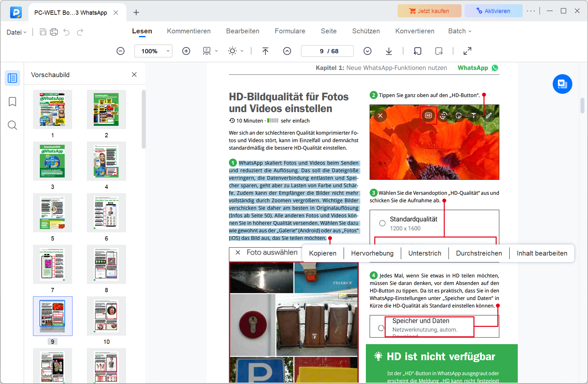Select the highlighted page 9 thumbnail
Screen dimensions: 588x384
(53, 316)
